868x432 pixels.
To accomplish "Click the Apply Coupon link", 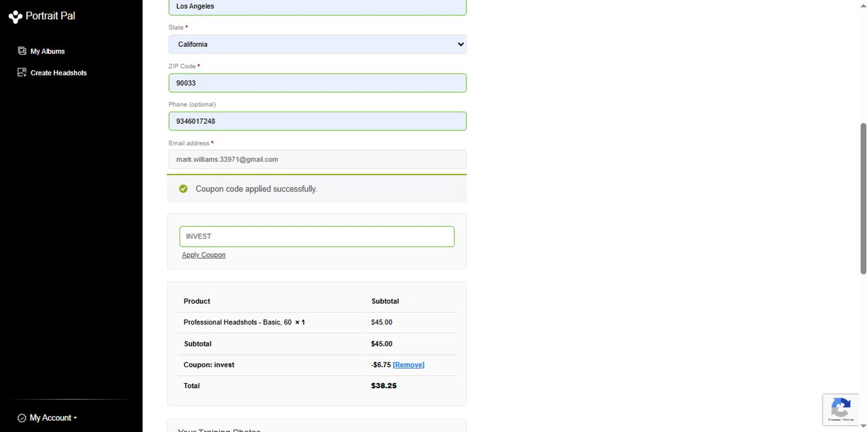I will [x=204, y=255].
